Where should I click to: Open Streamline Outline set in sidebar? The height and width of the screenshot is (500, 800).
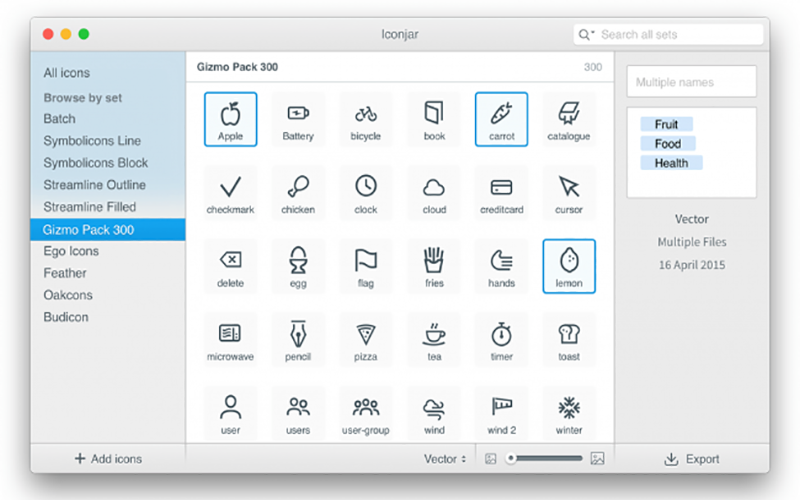coord(94,185)
